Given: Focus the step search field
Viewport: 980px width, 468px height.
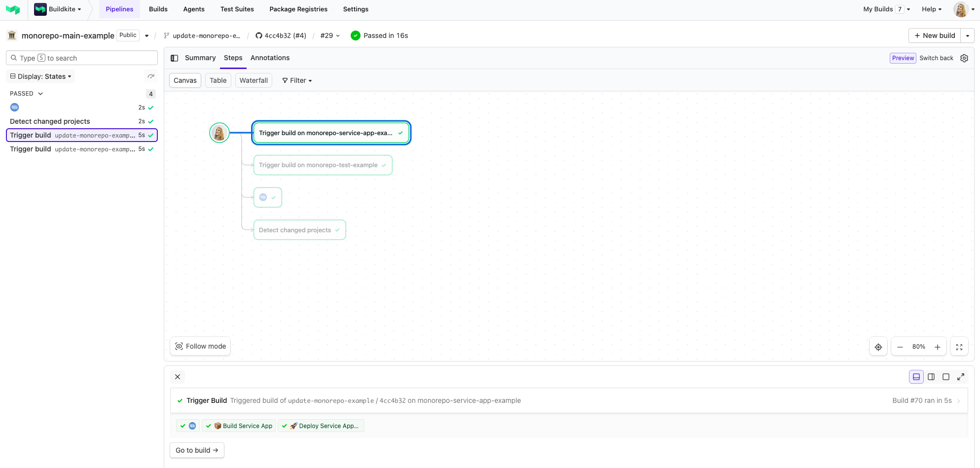Looking at the screenshot, I should click(82, 58).
